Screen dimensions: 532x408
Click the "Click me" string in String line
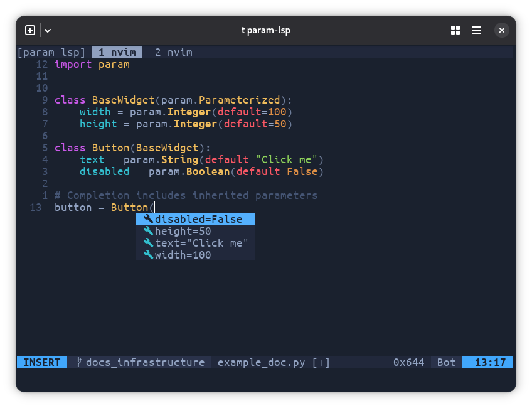point(286,159)
